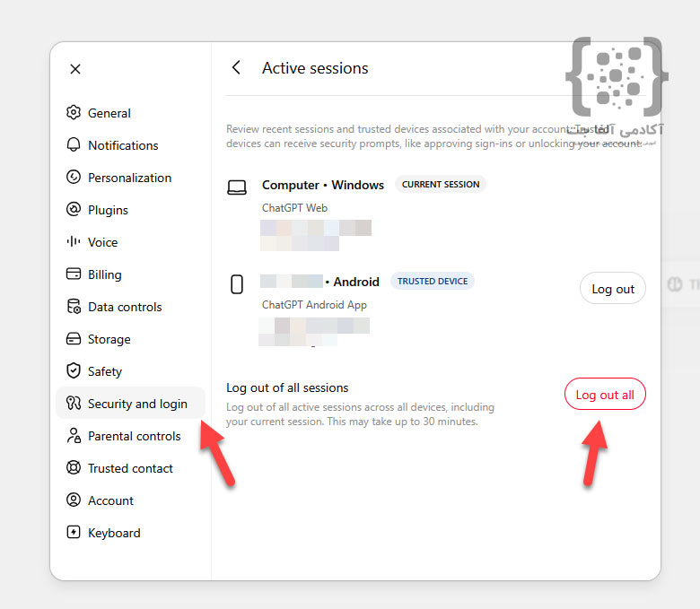The image size is (700, 609).
Task: Click the Billing card icon
Action: click(74, 274)
